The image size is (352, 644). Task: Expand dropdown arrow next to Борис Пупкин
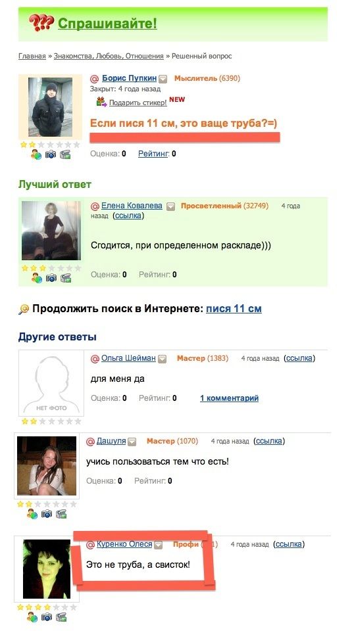(x=163, y=78)
